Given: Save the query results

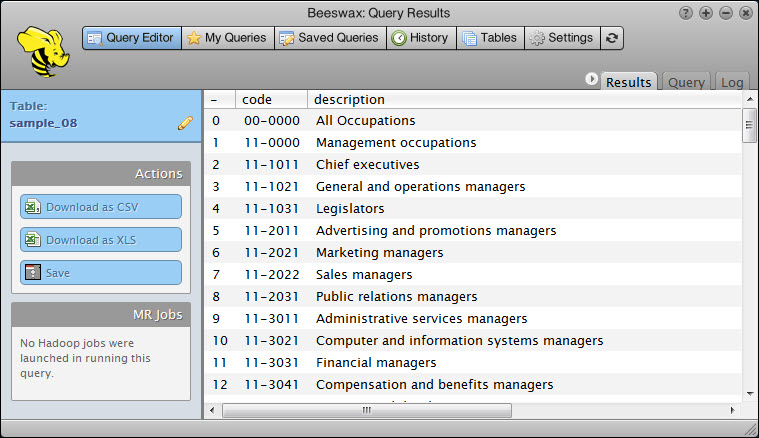Looking at the screenshot, I should tap(100, 273).
